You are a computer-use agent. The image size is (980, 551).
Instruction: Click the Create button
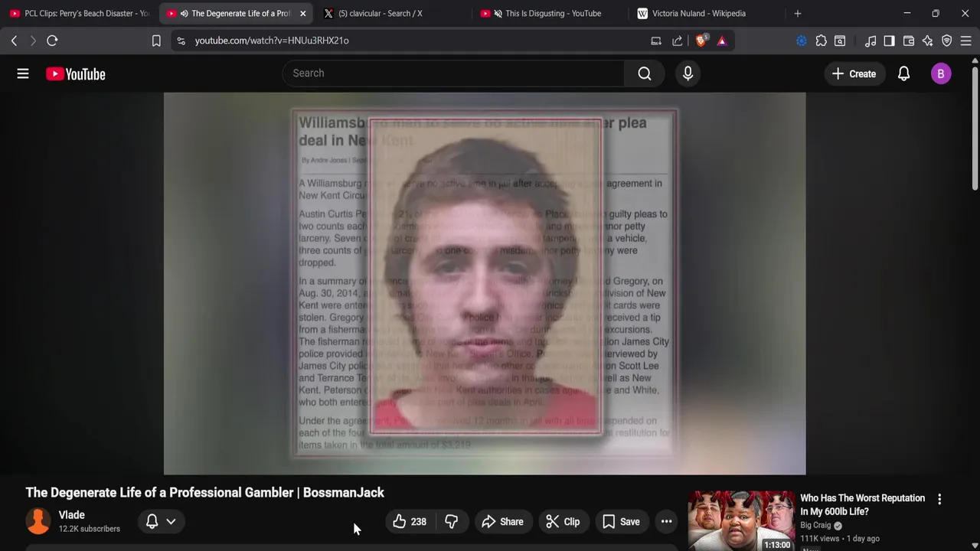coord(854,73)
